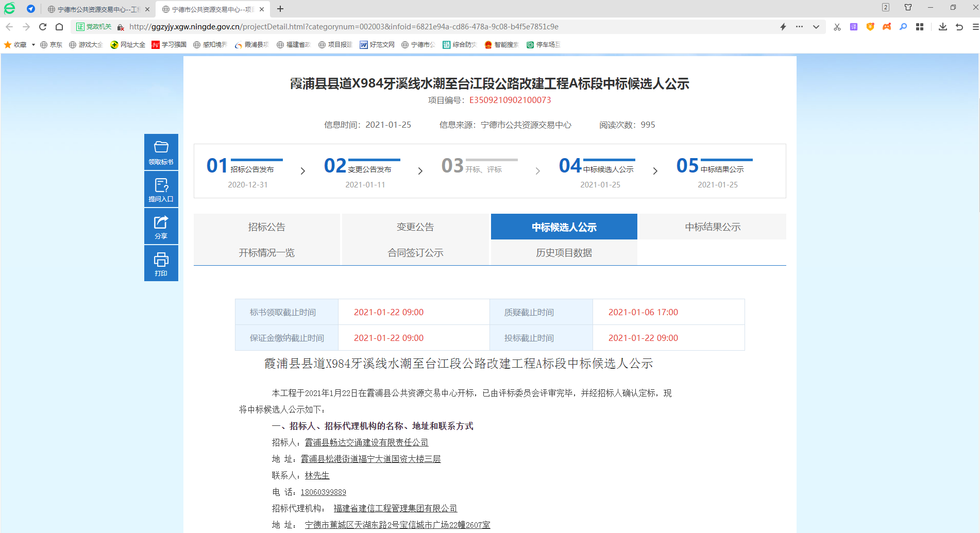Click the orange game controller icon
Viewport: 980px width, 533px height.
coord(887,27)
